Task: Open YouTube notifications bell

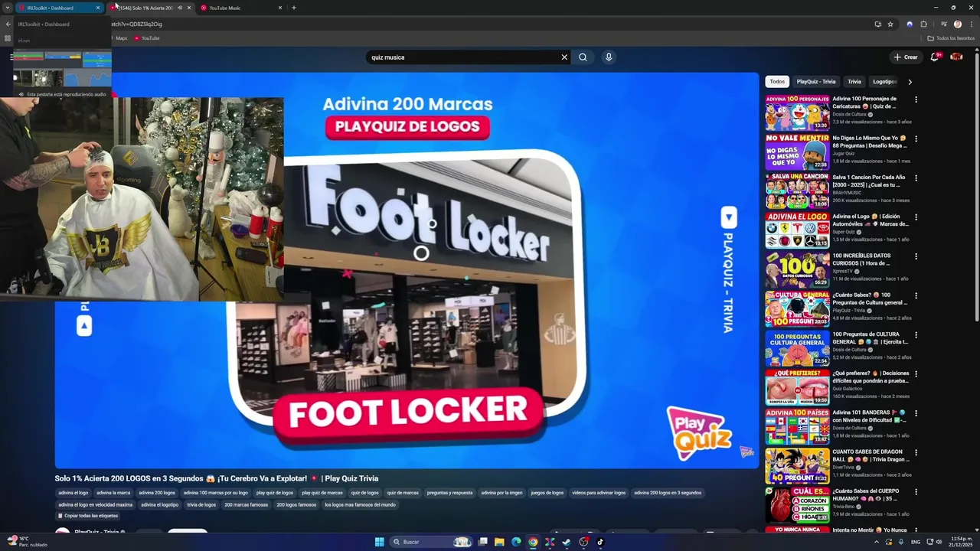Action: point(934,57)
